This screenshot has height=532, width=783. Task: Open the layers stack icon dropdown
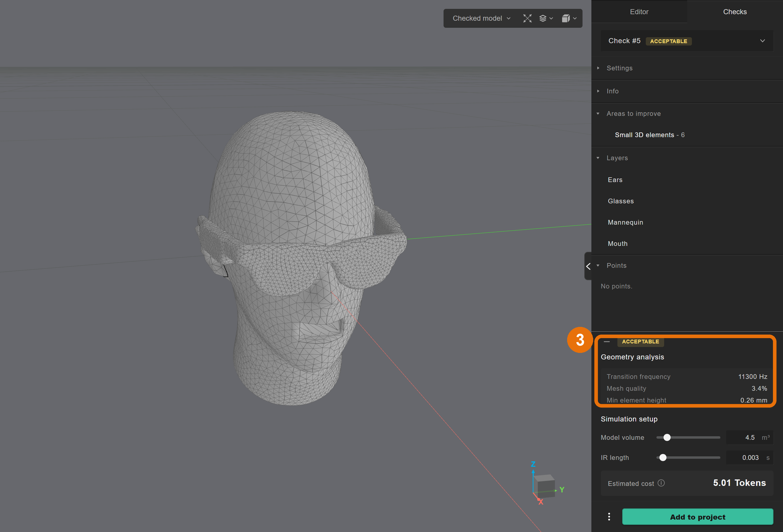point(546,18)
